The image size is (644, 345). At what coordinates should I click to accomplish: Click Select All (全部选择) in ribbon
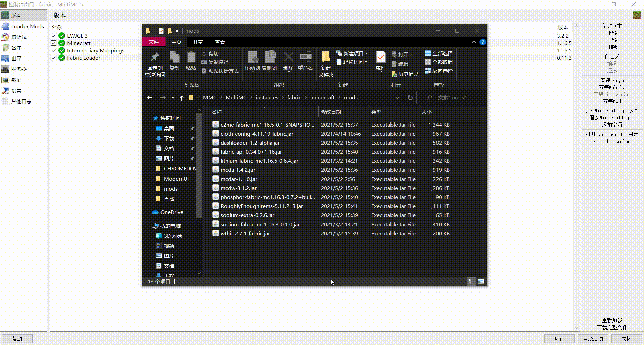[439, 53]
